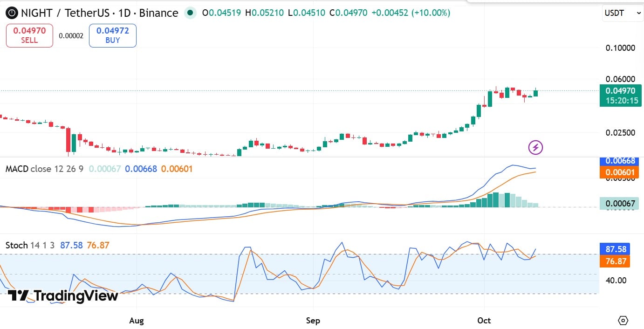
Task: Click the BUY button at 0.04972
Action: pos(113,36)
